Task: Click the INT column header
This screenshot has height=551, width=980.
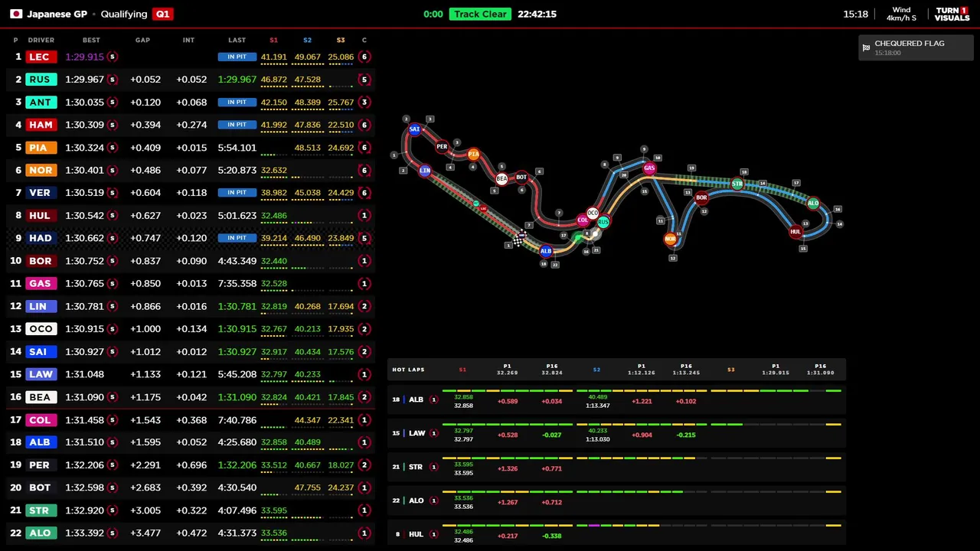Action: 188,40
